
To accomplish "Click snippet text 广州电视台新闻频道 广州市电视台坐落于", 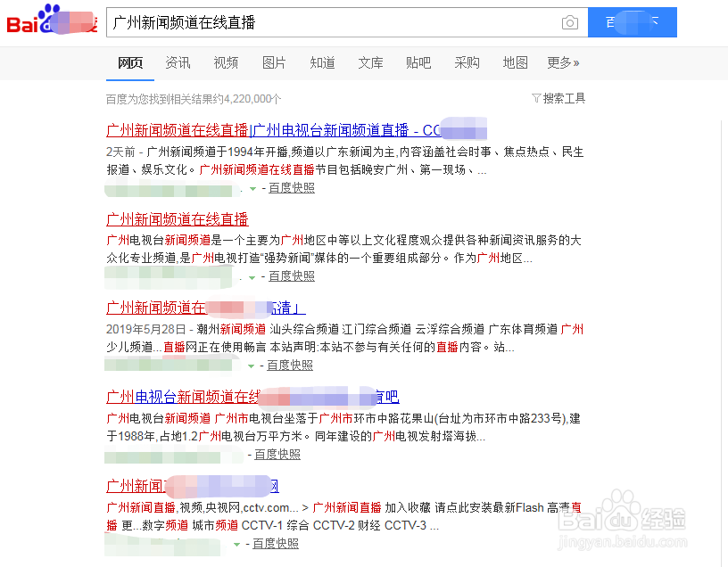I will click(343, 427).
